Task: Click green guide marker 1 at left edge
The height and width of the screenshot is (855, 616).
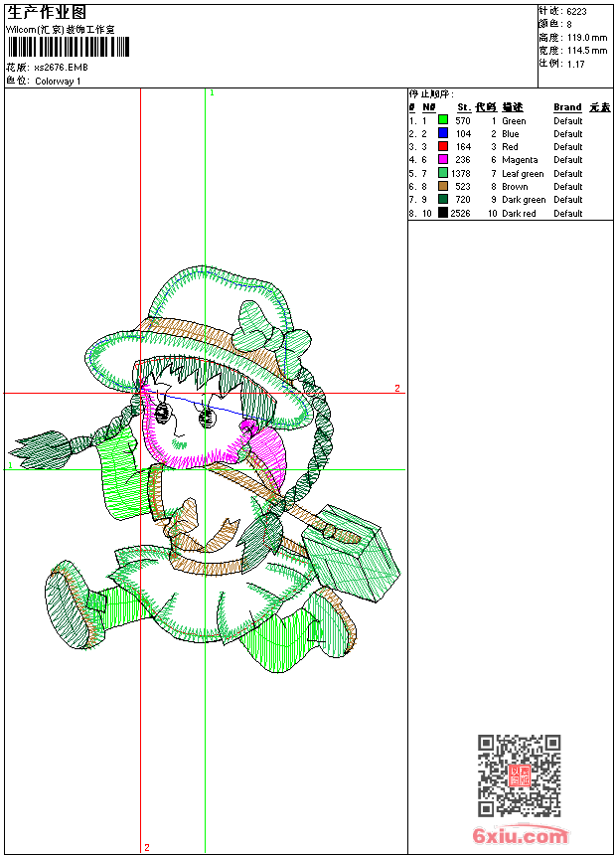Action: [x=10, y=465]
